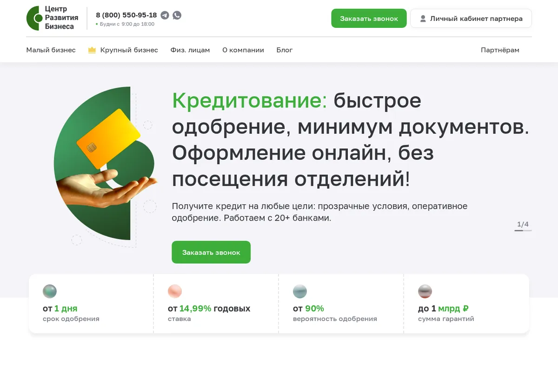Open the WhatsApp contact icon
This screenshot has height=392, width=558.
(177, 15)
